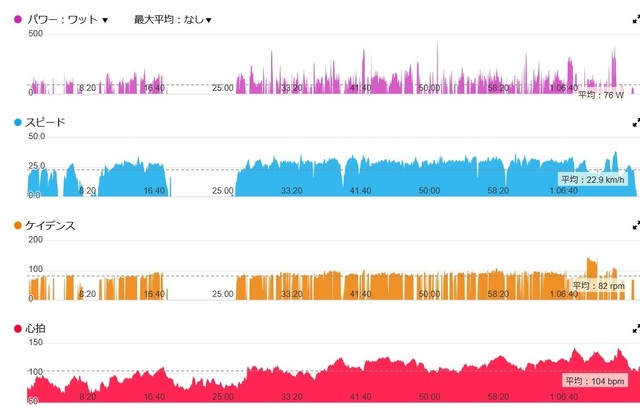Click the purple power series dot
This screenshot has width=640, height=415.
pyautogui.click(x=19, y=19)
